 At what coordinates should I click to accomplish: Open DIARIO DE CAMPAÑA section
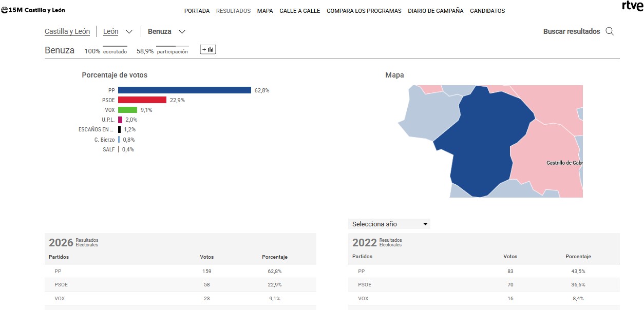click(435, 11)
